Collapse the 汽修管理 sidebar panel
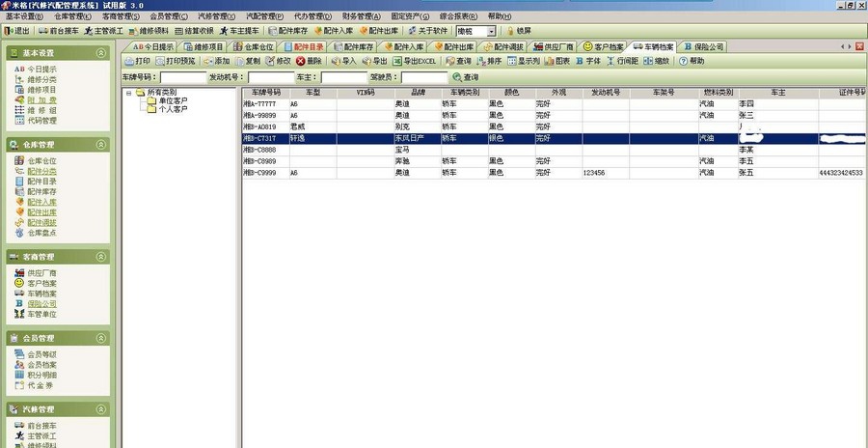Screen dimensions: 868x448 pos(100,409)
